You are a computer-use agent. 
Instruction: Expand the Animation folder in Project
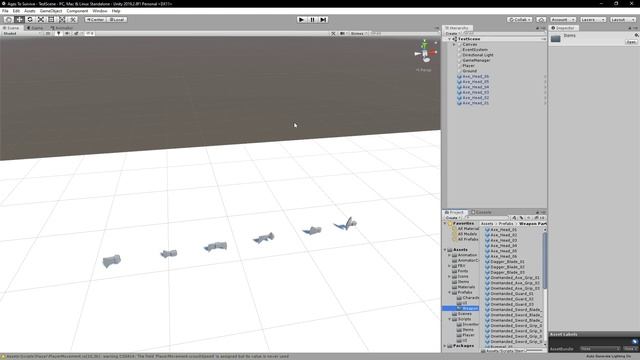point(449,255)
